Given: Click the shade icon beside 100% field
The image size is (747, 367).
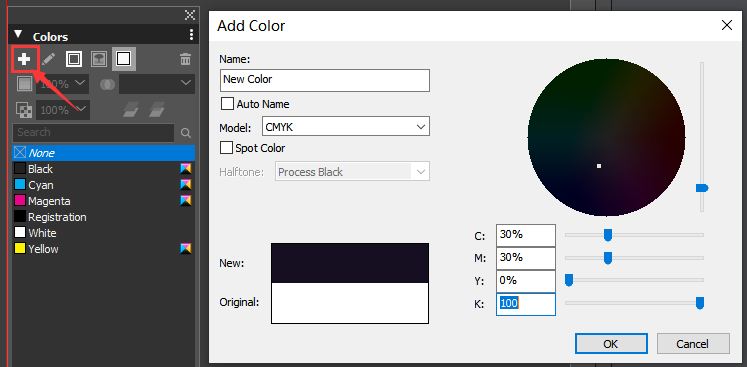Looking at the screenshot, I should (x=24, y=84).
